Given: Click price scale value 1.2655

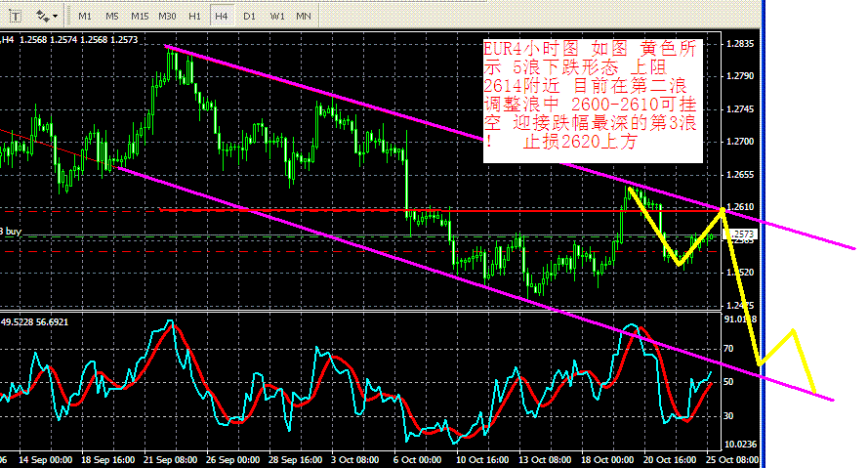Looking at the screenshot, I should [740, 175].
